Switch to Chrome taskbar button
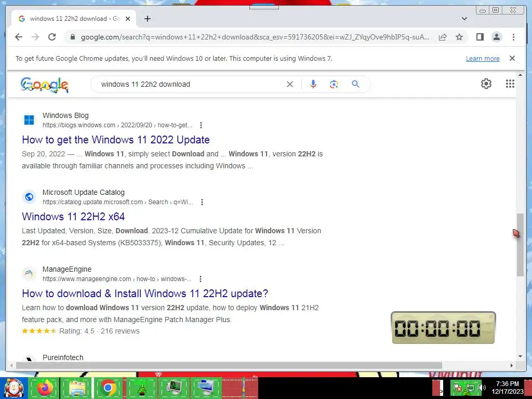Image resolution: width=532 pixels, height=399 pixels. click(x=108, y=388)
